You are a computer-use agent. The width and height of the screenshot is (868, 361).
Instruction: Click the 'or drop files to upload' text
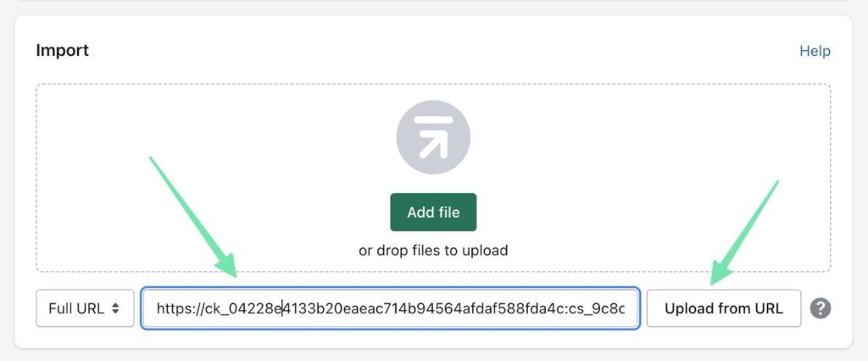click(x=433, y=250)
